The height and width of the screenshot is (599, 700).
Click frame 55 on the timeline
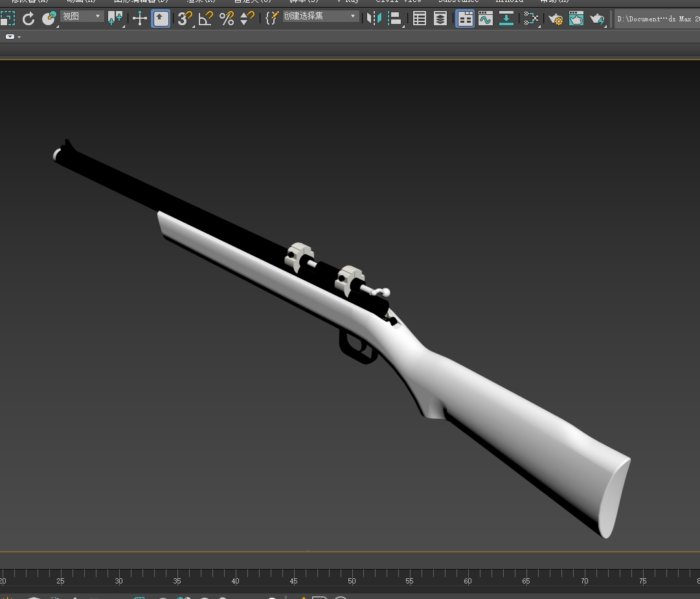pos(409,581)
